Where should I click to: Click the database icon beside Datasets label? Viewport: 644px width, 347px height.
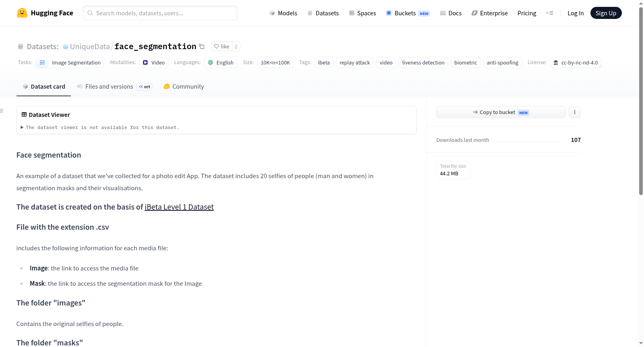21,47
